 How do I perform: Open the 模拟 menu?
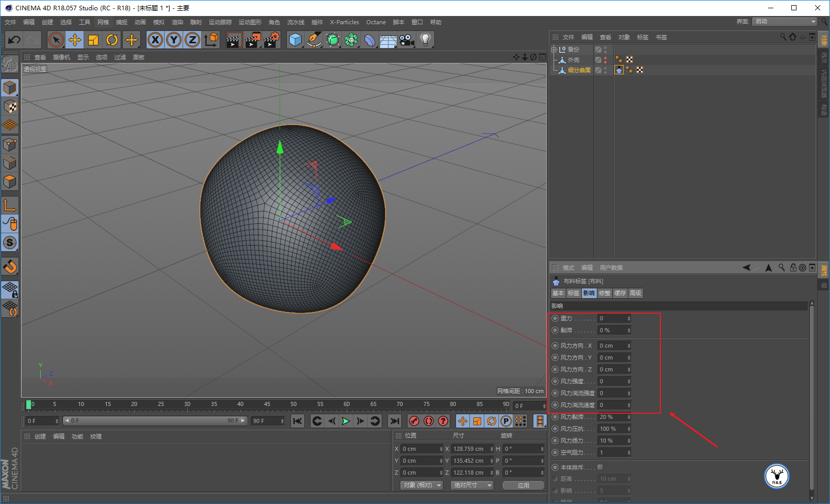[159, 22]
